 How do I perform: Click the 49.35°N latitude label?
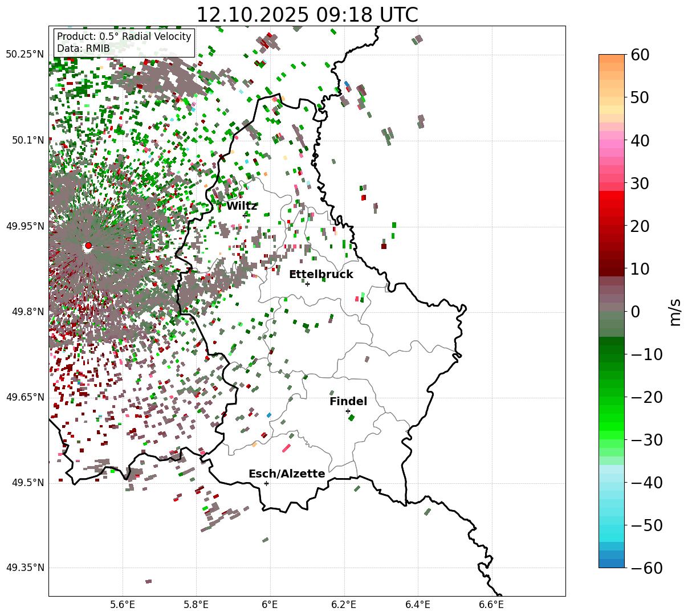[25, 568]
